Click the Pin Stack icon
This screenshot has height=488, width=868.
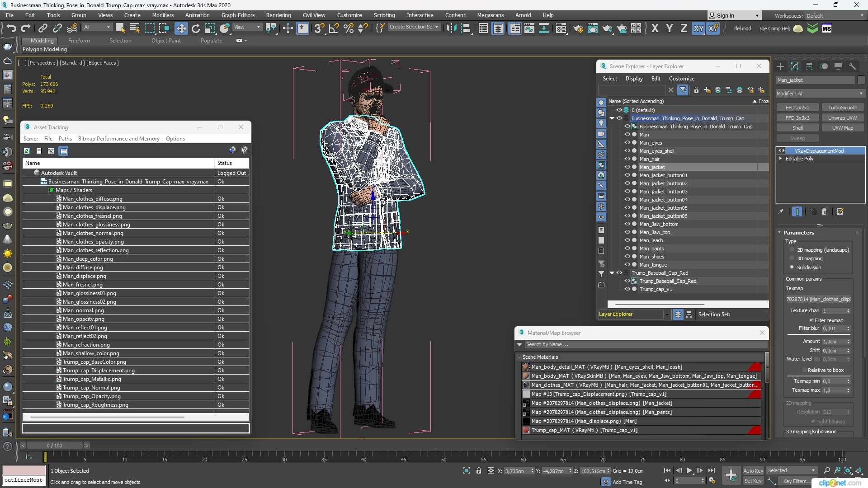pyautogui.click(x=781, y=211)
